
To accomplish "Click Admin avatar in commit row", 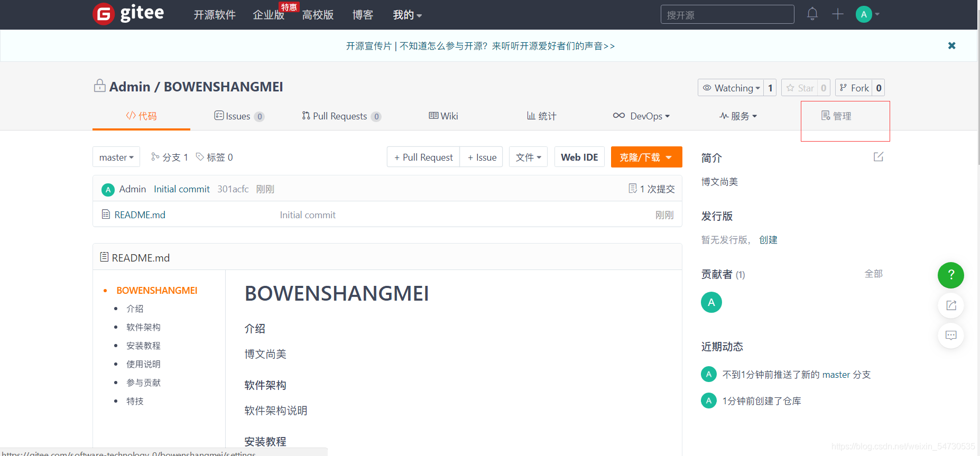I will (108, 190).
